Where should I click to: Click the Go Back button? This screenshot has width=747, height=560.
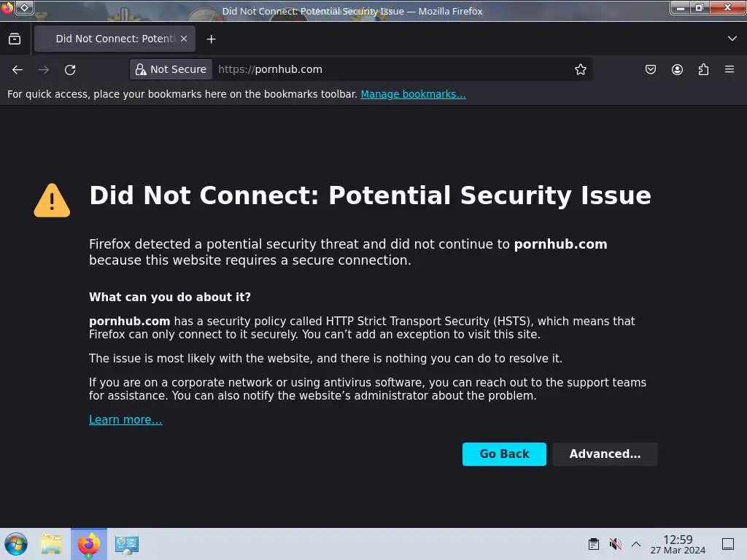[x=504, y=454]
